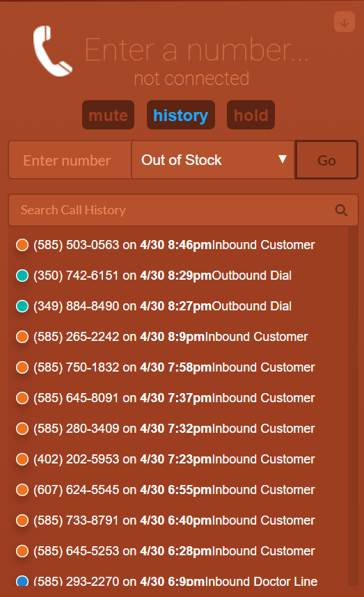Click the teal dot beside (350) 742-6151
364x597 pixels.
[22, 276]
